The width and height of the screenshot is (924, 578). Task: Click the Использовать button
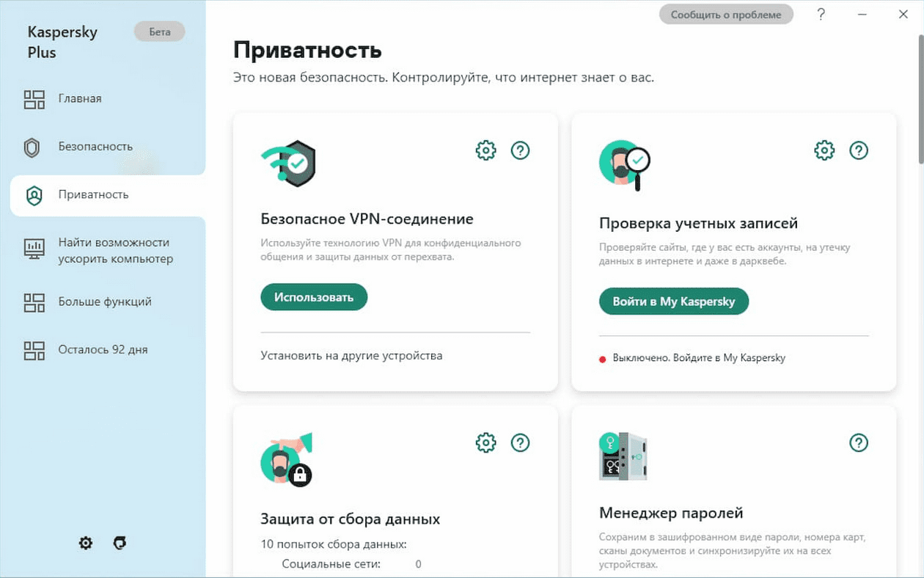(314, 297)
